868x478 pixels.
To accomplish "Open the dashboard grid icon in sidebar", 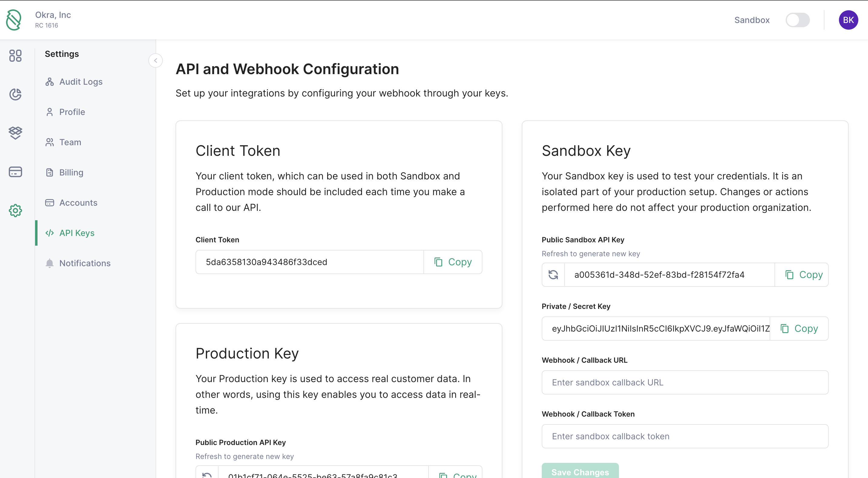I will pyautogui.click(x=15, y=56).
